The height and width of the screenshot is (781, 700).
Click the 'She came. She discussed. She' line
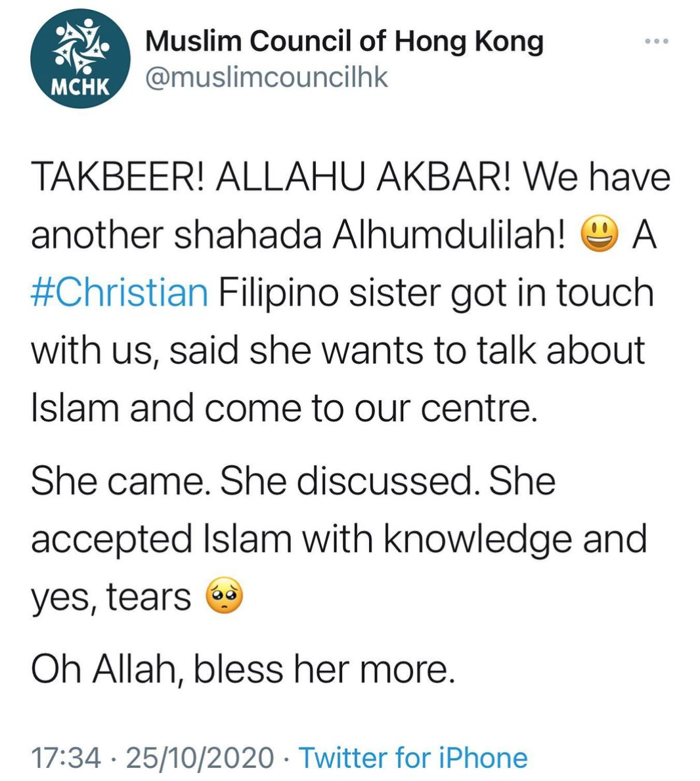click(x=293, y=481)
